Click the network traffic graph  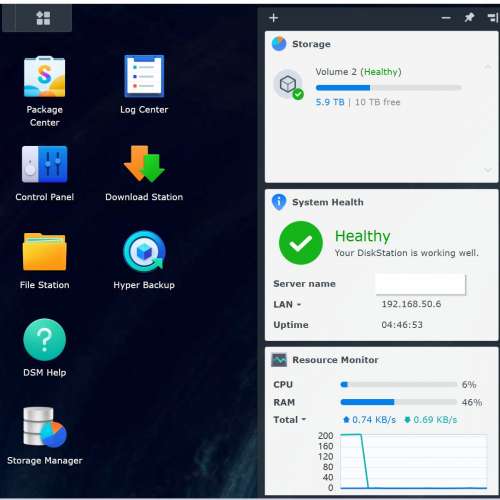pyautogui.click(x=413, y=461)
